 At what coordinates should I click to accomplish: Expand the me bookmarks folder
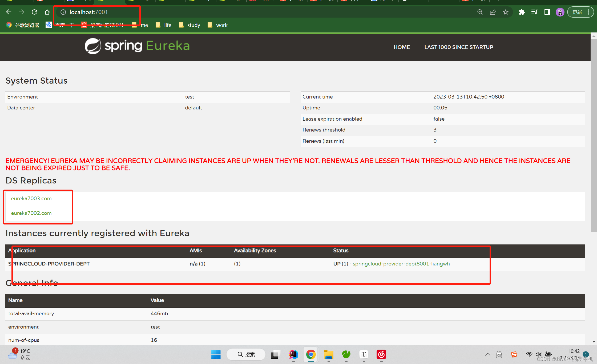coord(140,25)
